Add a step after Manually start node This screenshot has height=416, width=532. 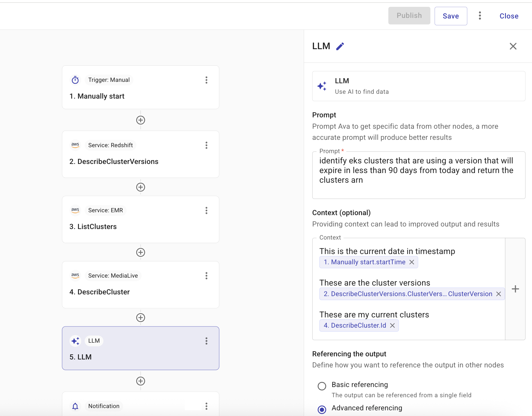coord(141,120)
